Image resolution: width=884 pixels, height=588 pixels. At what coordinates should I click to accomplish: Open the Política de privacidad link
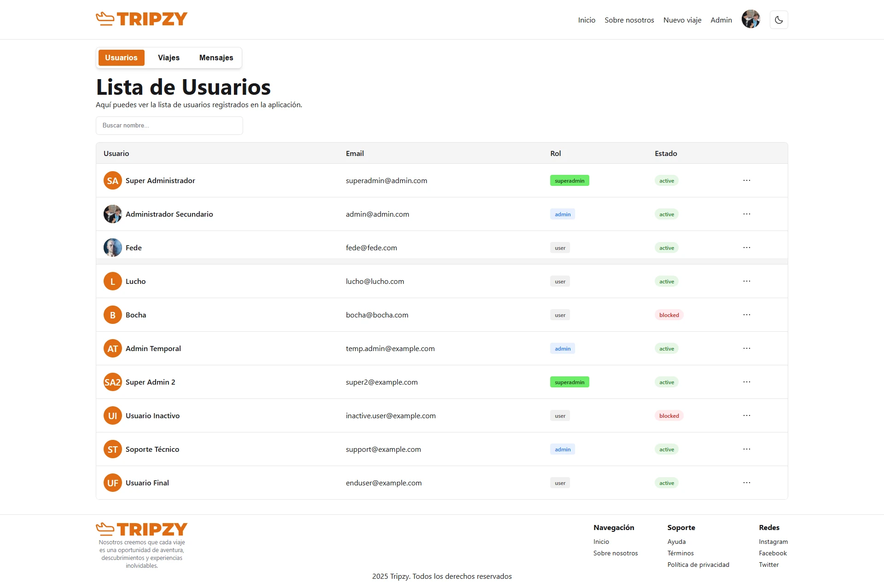698,565
